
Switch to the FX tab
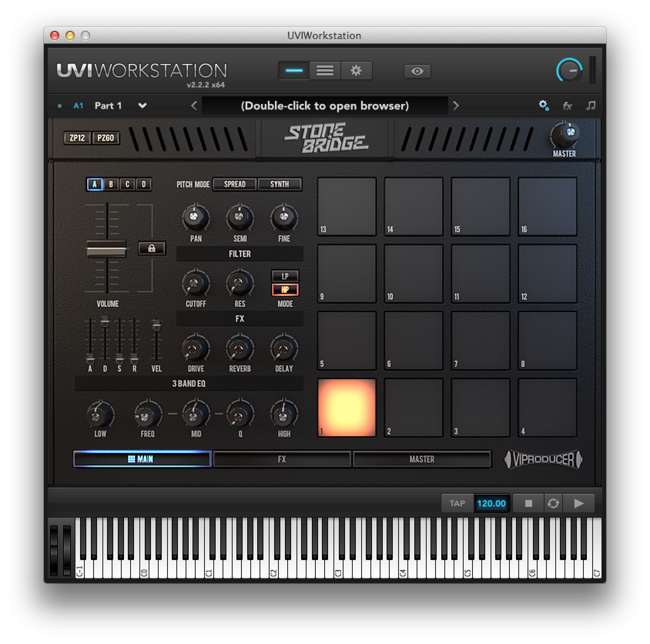click(283, 459)
